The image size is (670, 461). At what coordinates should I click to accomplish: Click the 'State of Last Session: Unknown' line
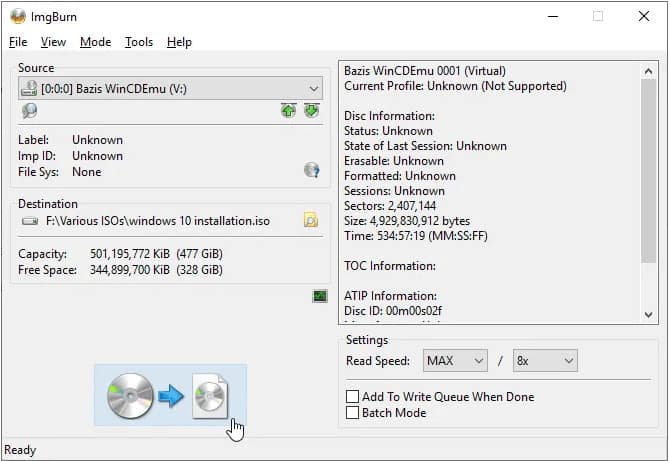click(425, 146)
